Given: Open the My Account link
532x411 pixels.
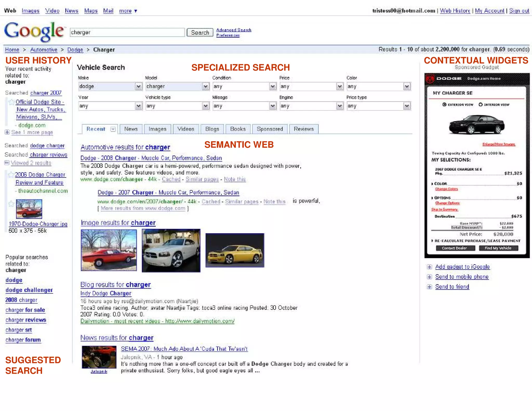Looking at the screenshot, I should [x=490, y=11].
